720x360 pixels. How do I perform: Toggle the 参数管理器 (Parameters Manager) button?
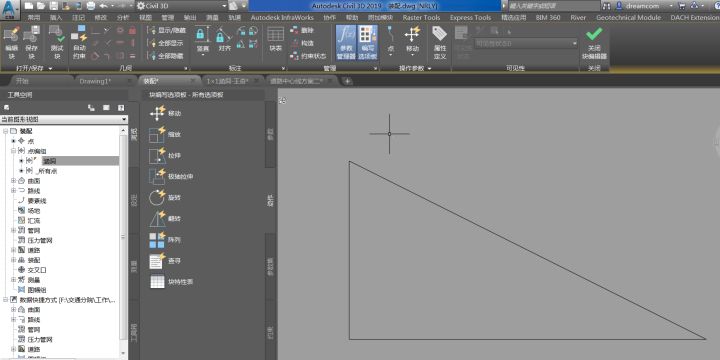[346, 42]
